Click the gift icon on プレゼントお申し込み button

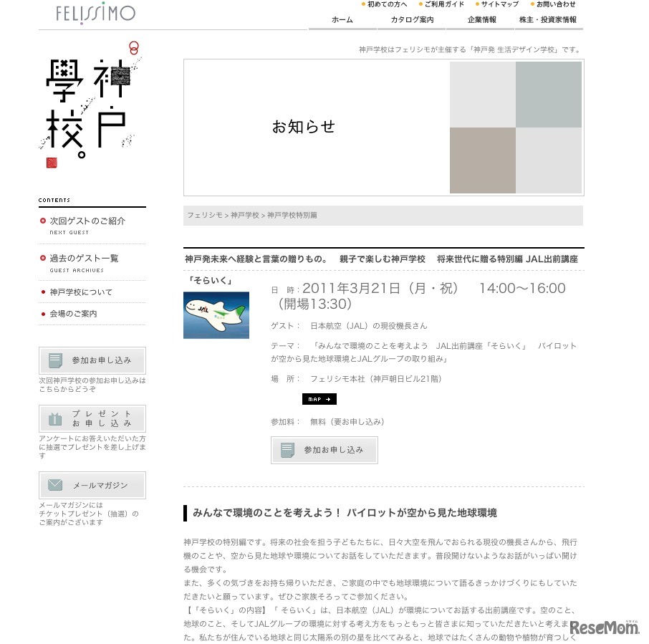click(x=55, y=418)
